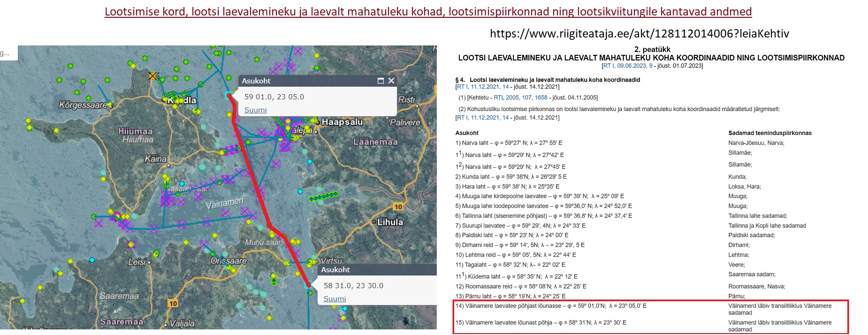Select row 8) Paldiski laht
The width and height of the screenshot is (868, 335).
(x=512, y=235)
